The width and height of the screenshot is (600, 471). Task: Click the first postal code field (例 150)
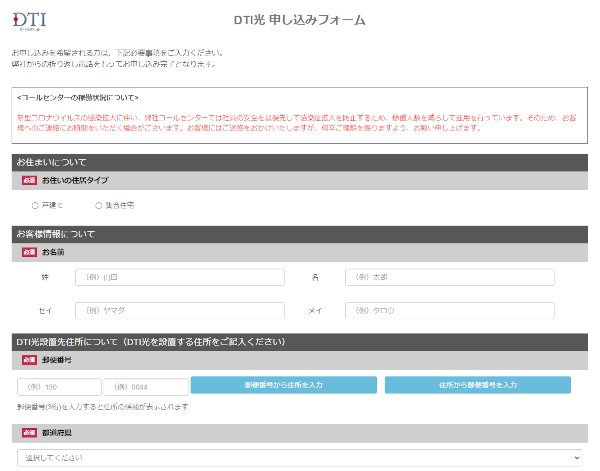point(58,386)
